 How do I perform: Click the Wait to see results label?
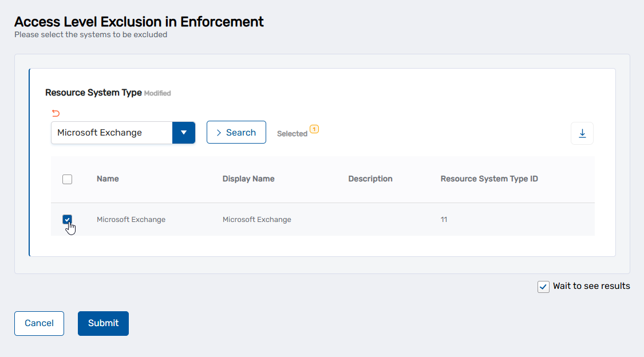pos(591,286)
